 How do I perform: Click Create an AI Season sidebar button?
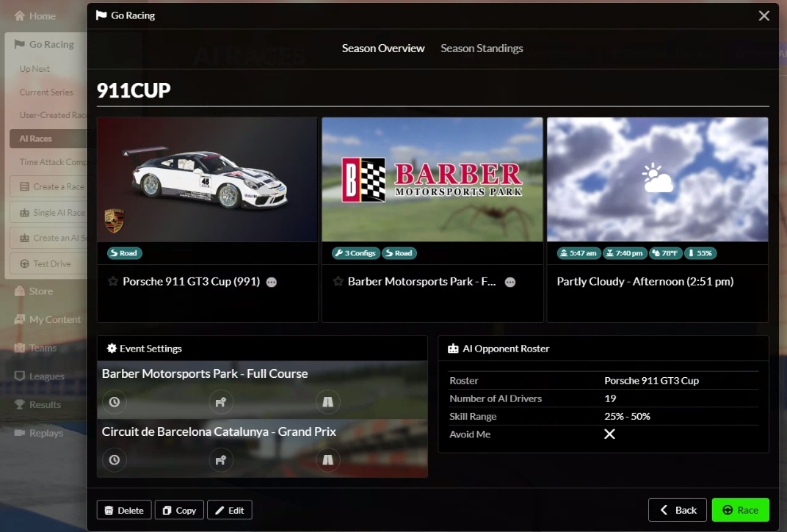[48, 238]
